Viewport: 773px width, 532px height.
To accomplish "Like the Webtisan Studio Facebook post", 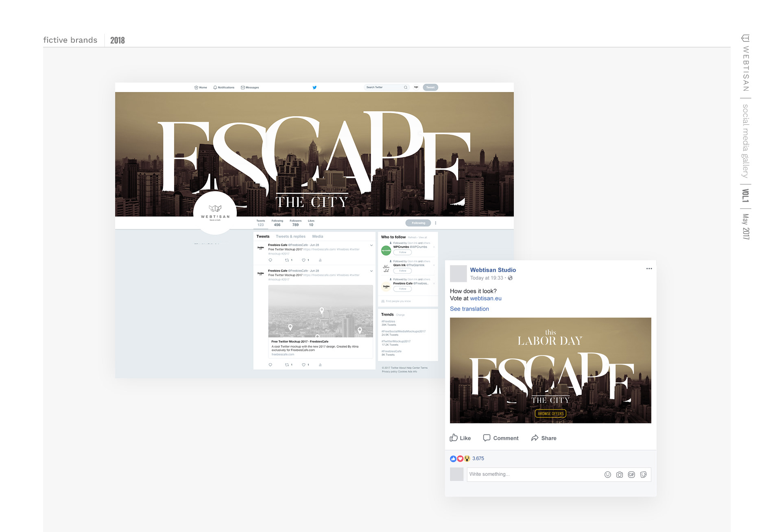I will pyautogui.click(x=460, y=438).
